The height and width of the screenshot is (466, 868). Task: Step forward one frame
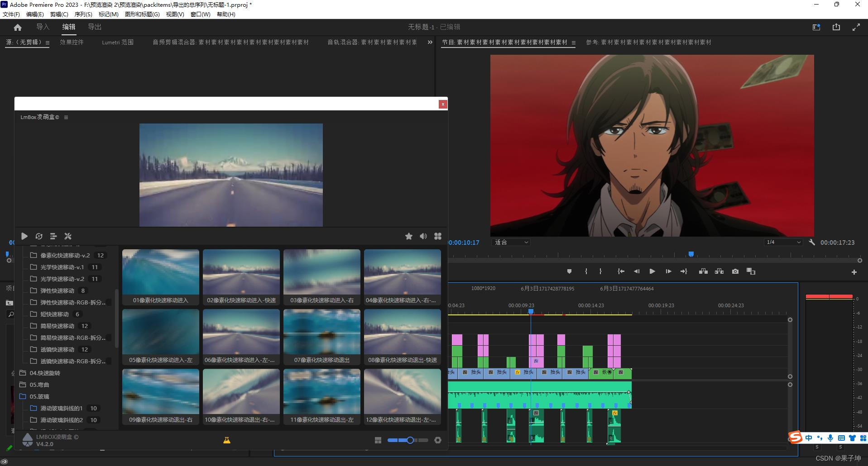pyautogui.click(x=668, y=271)
